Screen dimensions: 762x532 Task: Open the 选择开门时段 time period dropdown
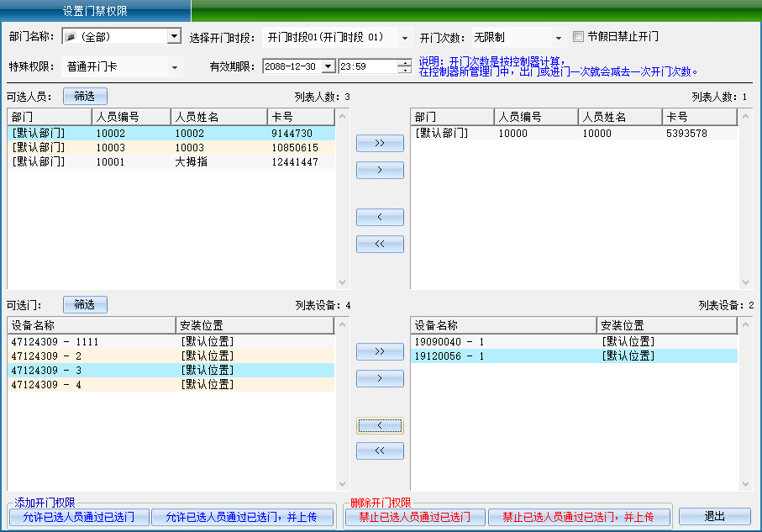[x=404, y=37]
